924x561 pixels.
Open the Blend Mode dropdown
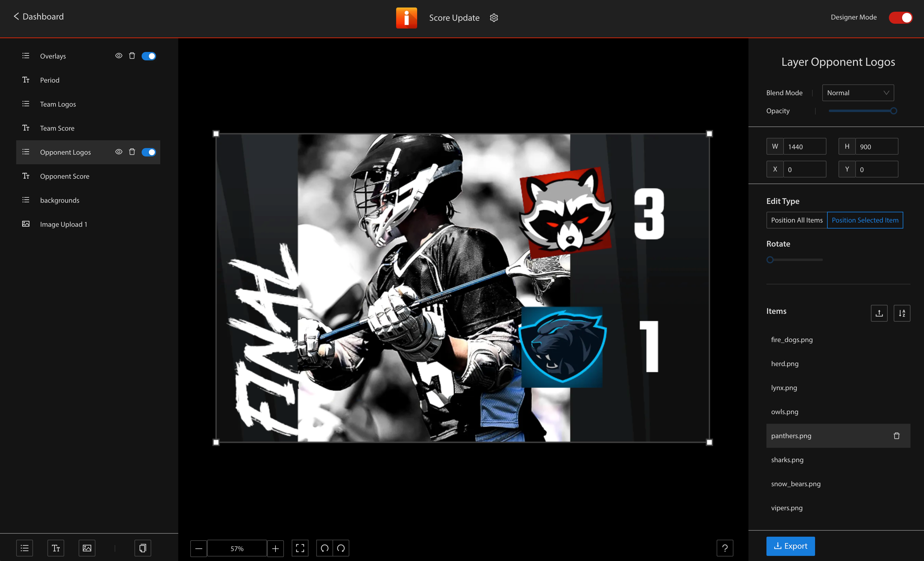(x=857, y=92)
